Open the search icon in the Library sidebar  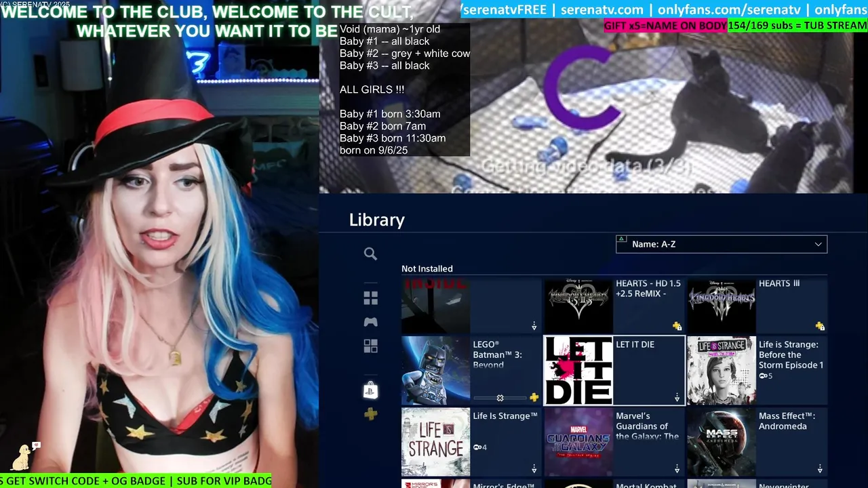[x=370, y=253]
